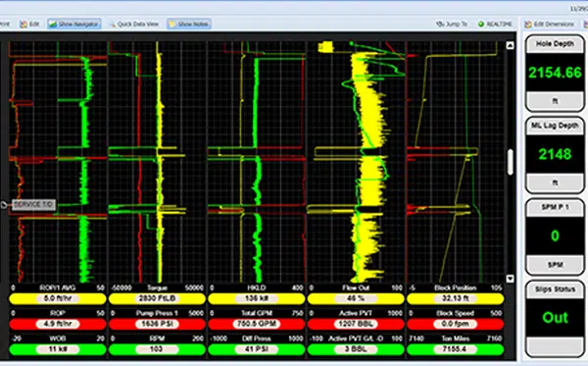This screenshot has width=588, height=366.
Task: Click the SPM P 1 reading of 0
Action: pyautogui.click(x=555, y=235)
